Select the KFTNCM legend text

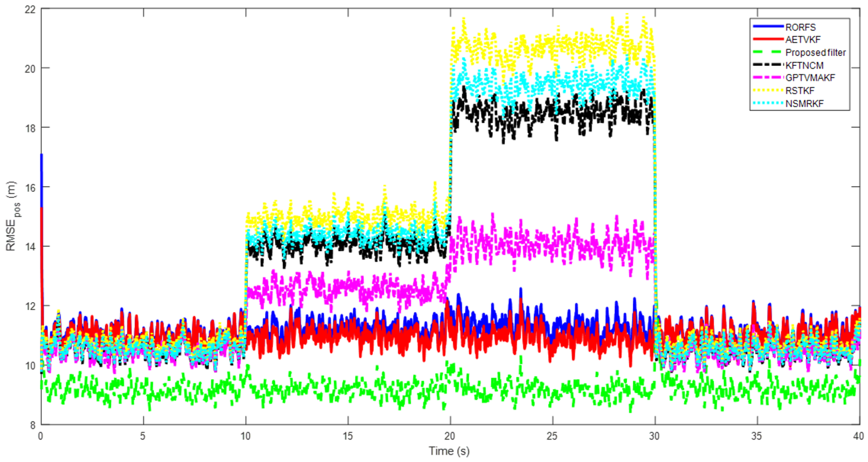[804, 66]
